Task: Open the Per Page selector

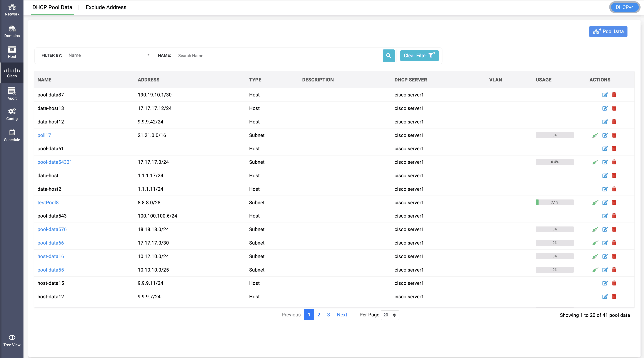Action: pos(389,315)
